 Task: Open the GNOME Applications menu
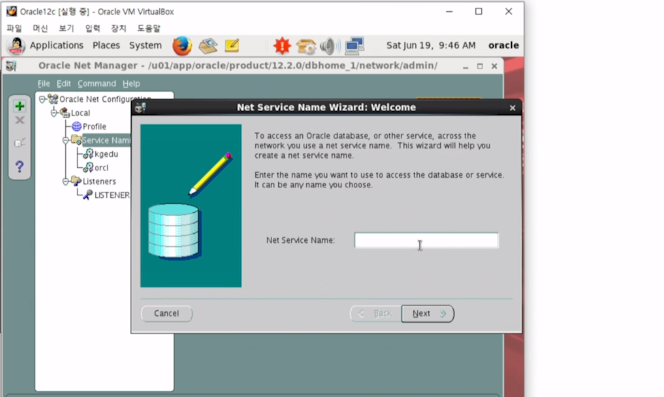point(56,45)
